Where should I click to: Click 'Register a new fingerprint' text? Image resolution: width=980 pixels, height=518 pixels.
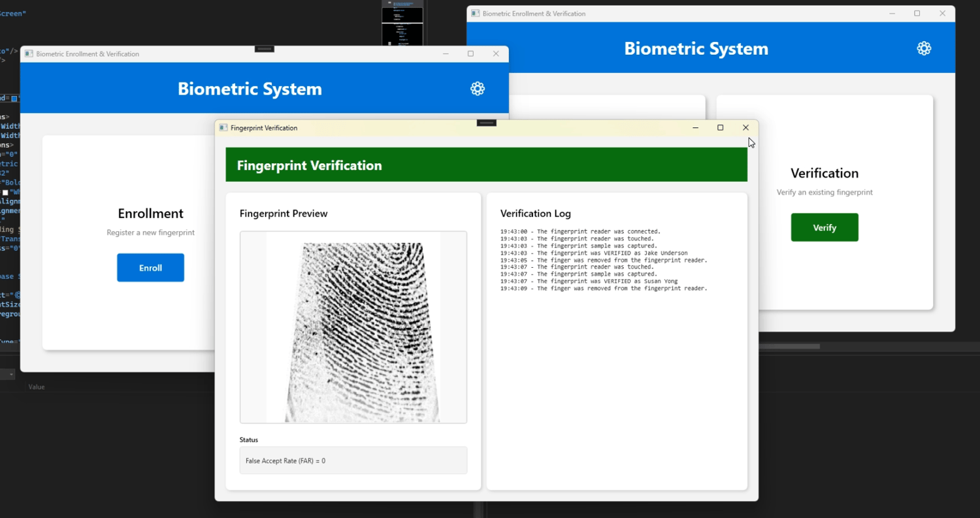[150, 233]
